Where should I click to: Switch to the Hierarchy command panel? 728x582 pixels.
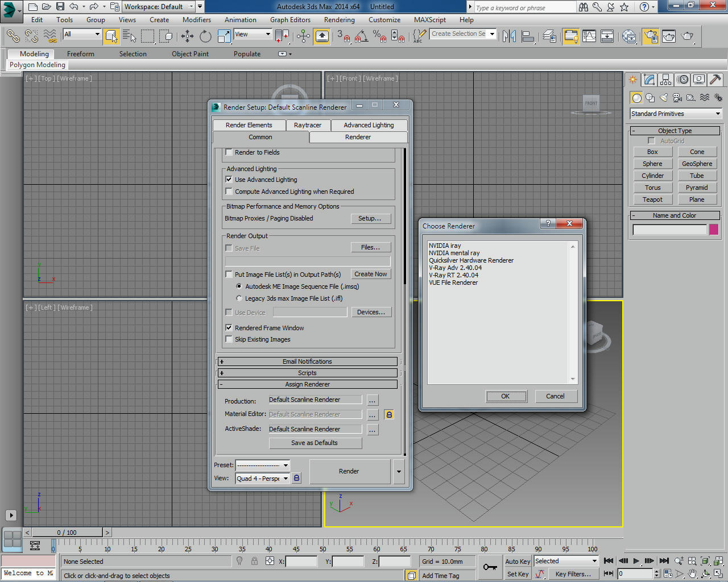[665, 80]
